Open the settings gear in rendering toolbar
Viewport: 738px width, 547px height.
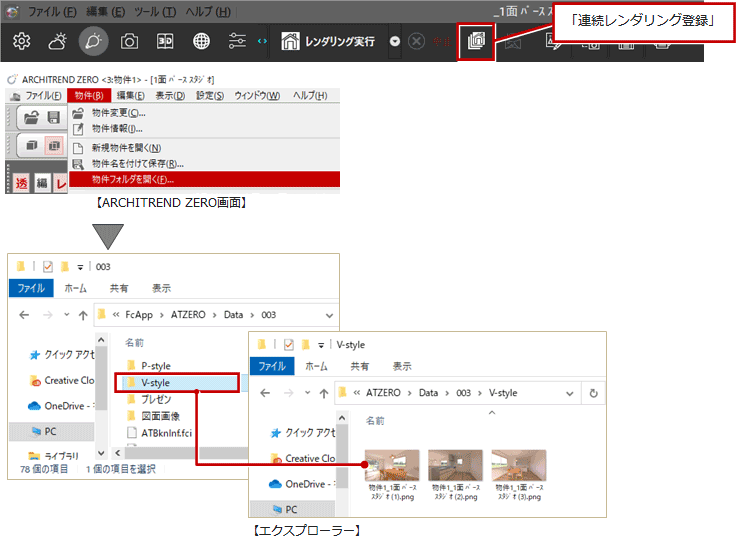click(x=22, y=41)
